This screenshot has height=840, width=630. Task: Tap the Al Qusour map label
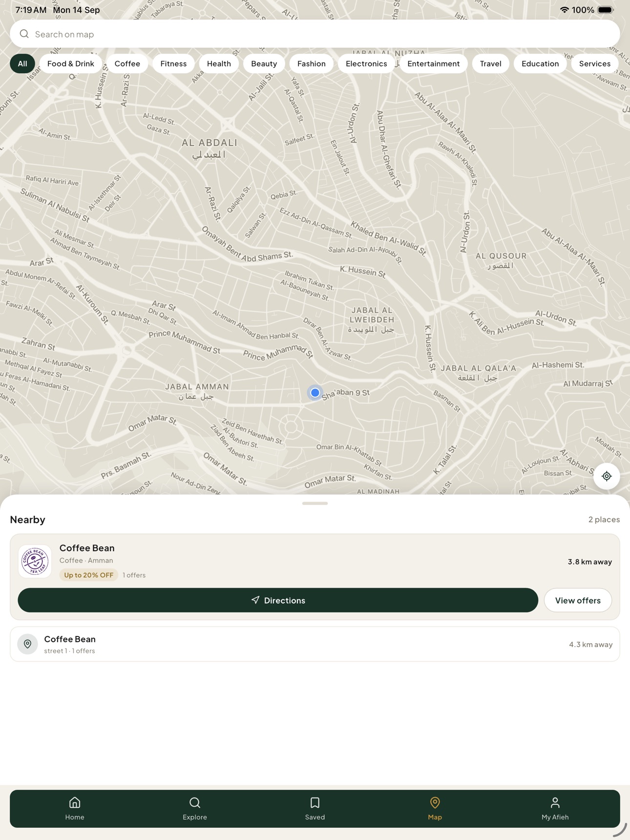(501, 260)
